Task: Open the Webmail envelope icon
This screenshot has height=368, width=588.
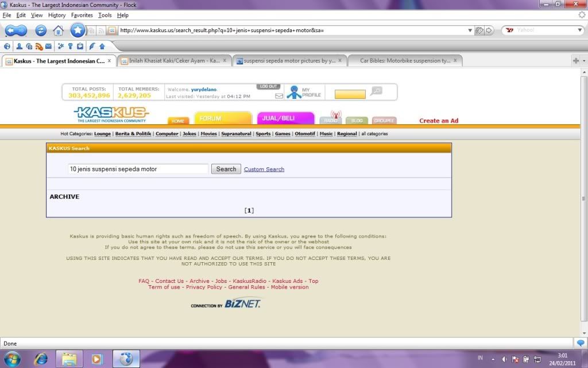Action: (48, 46)
